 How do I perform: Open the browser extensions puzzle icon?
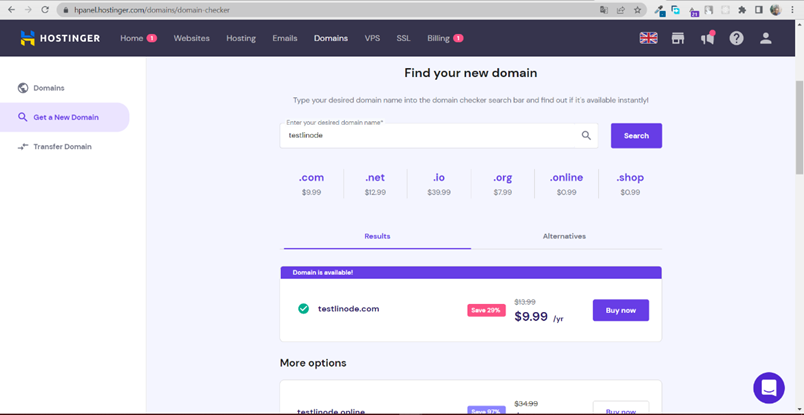(741, 10)
